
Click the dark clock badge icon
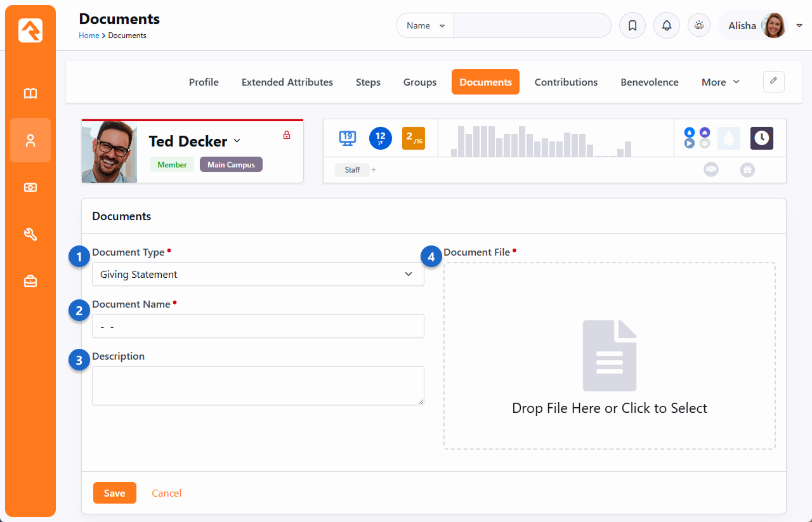761,138
